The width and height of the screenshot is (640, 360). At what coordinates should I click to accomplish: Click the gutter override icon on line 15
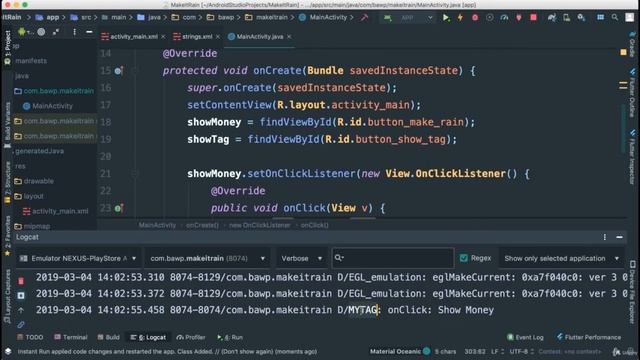pyautogui.click(x=118, y=71)
